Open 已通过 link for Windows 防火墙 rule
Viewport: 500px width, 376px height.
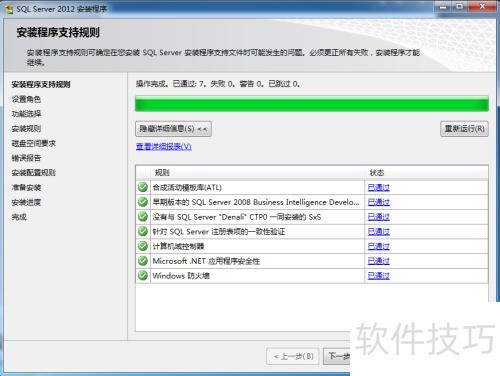[x=379, y=275]
